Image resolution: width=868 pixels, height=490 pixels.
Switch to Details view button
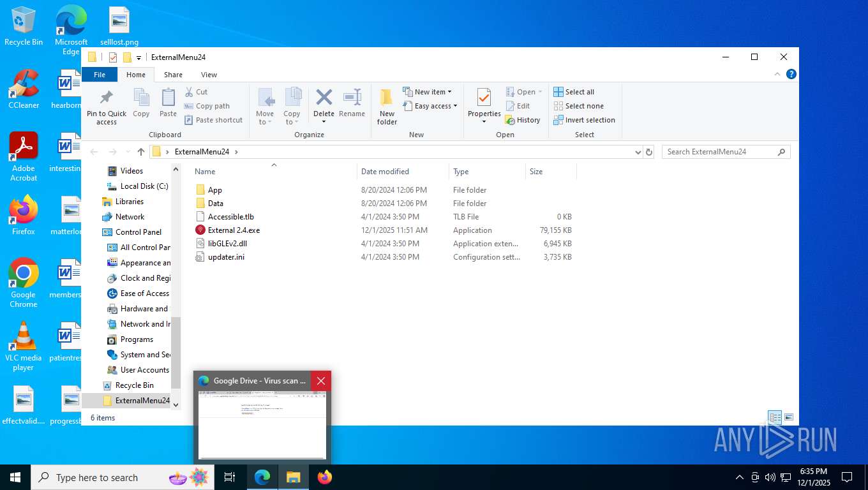coord(775,417)
